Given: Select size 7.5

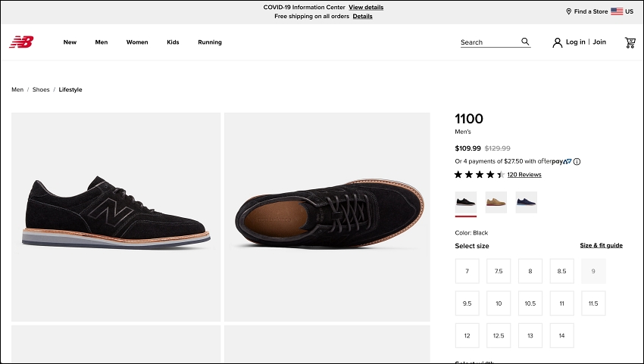Looking at the screenshot, I should 499,271.
